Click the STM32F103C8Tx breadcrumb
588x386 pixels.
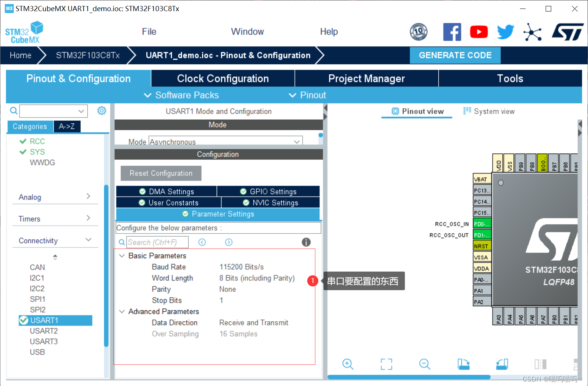point(88,55)
